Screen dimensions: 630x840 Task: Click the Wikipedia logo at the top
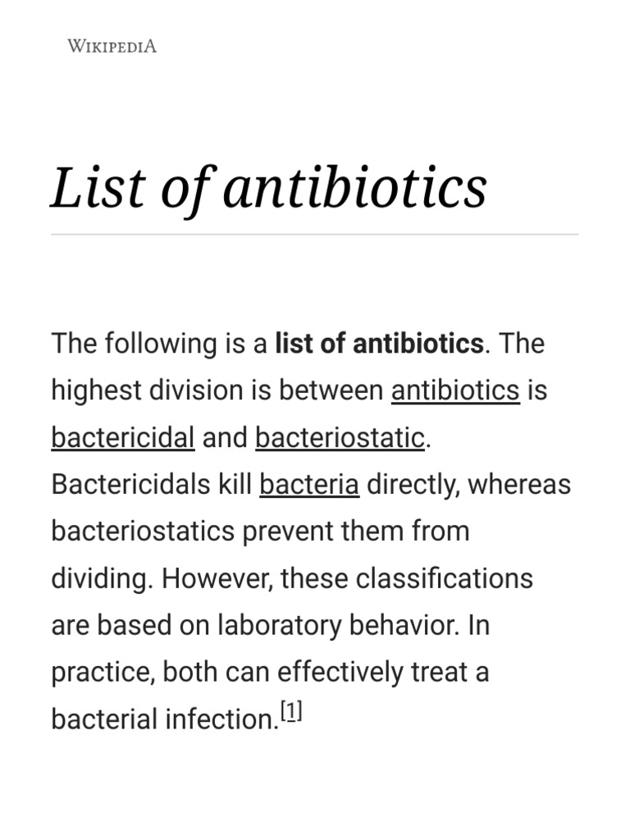(112, 46)
